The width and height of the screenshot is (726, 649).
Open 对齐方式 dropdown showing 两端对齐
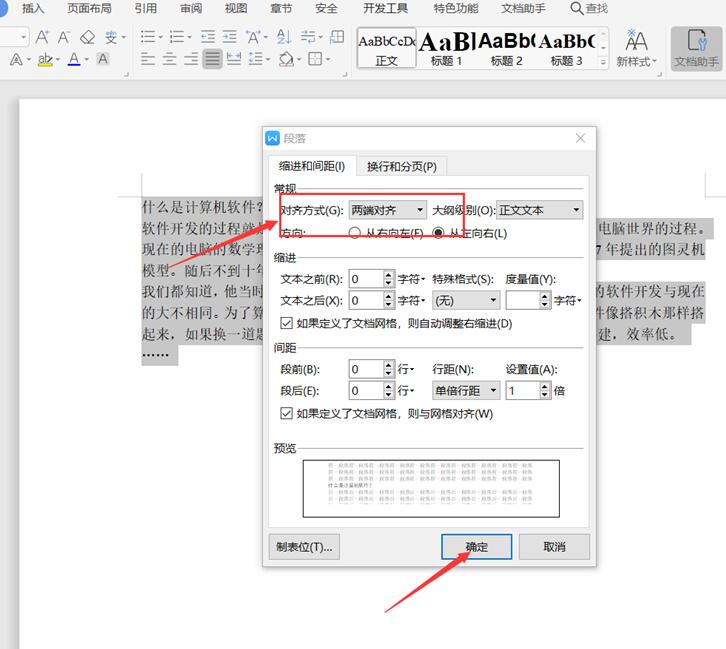pyautogui.click(x=388, y=210)
